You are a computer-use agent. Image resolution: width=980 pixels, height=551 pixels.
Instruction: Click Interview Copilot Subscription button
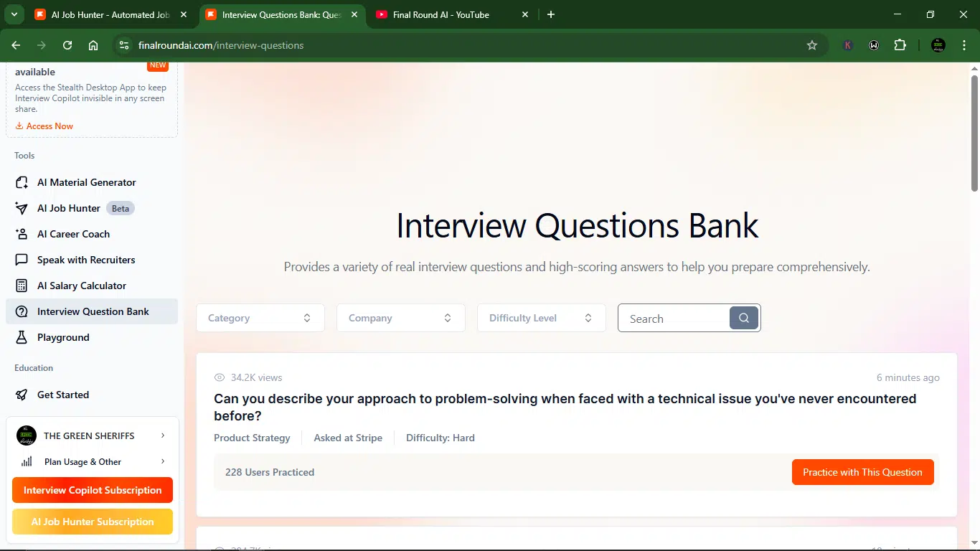(x=93, y=490)
